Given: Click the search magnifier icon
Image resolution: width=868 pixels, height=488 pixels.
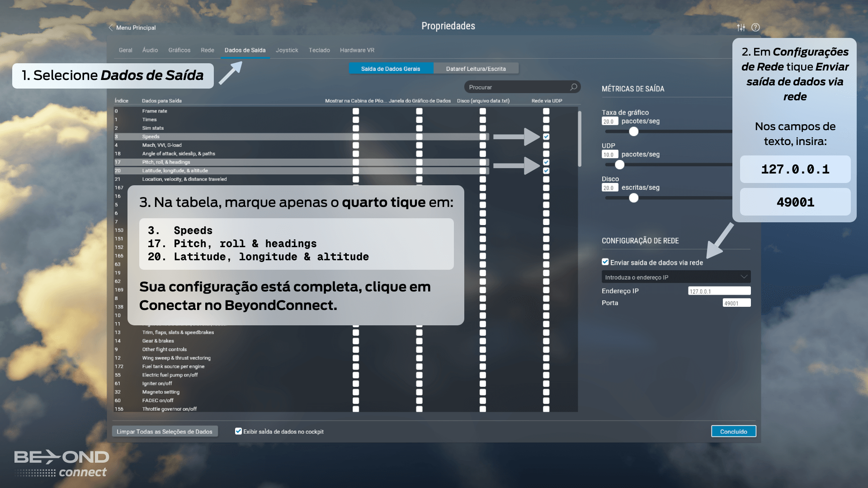Looking at the screenshot, I should click(574, 87).
